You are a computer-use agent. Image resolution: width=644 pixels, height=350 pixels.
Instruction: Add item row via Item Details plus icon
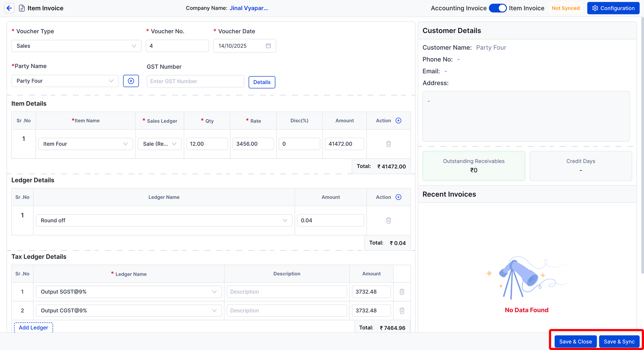pos(398,121)
